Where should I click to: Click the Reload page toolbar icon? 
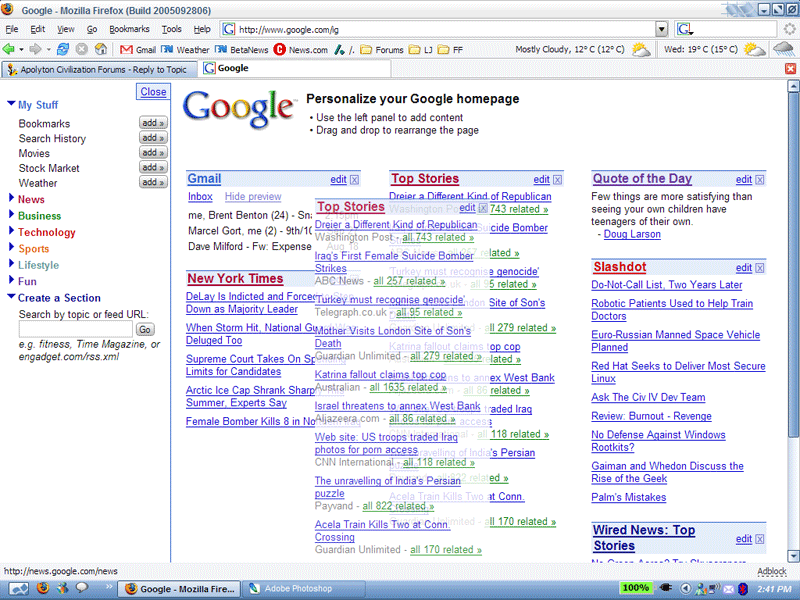63,49
